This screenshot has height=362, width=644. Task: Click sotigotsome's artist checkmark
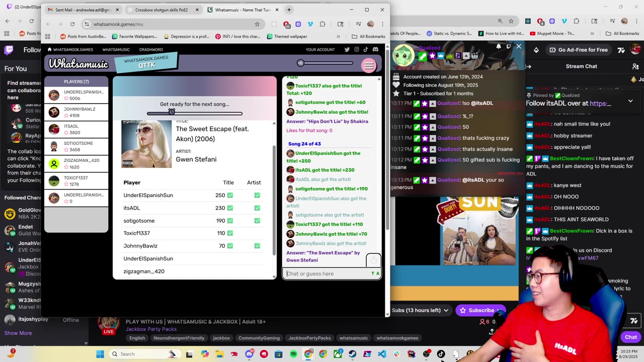coord(257,221)
